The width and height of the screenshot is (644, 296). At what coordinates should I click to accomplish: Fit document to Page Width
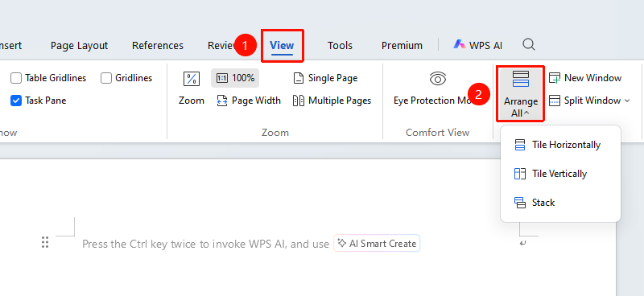[x=249, y=101]
